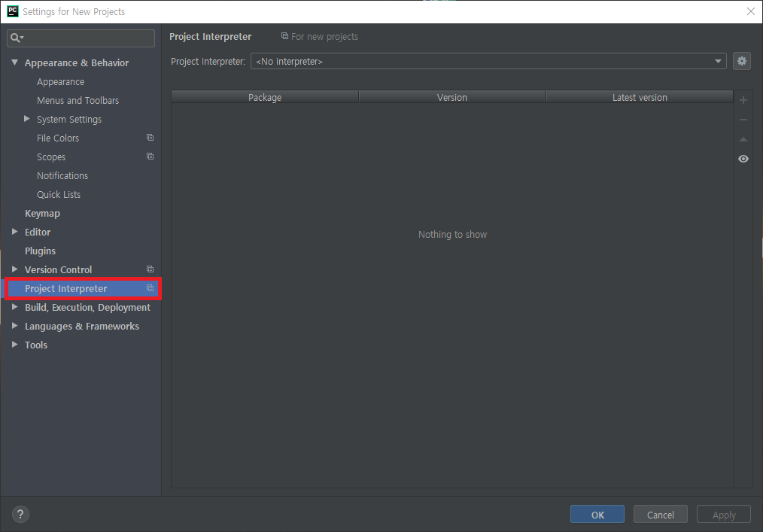This screenshot has height=532, width=763.
Task: Sort by the Latest version column header
Action: [x=640, y=97]
